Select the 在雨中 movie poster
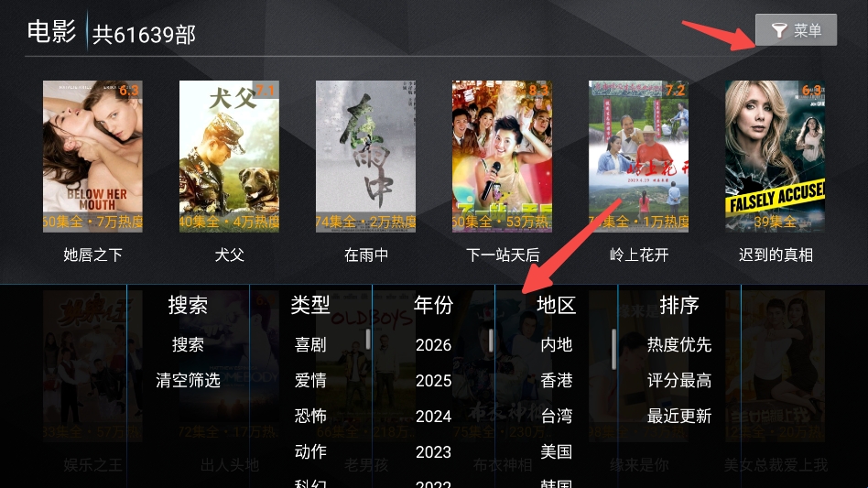Image resolution: width=868 pixels, height=488 pixels. coord(365,157)
